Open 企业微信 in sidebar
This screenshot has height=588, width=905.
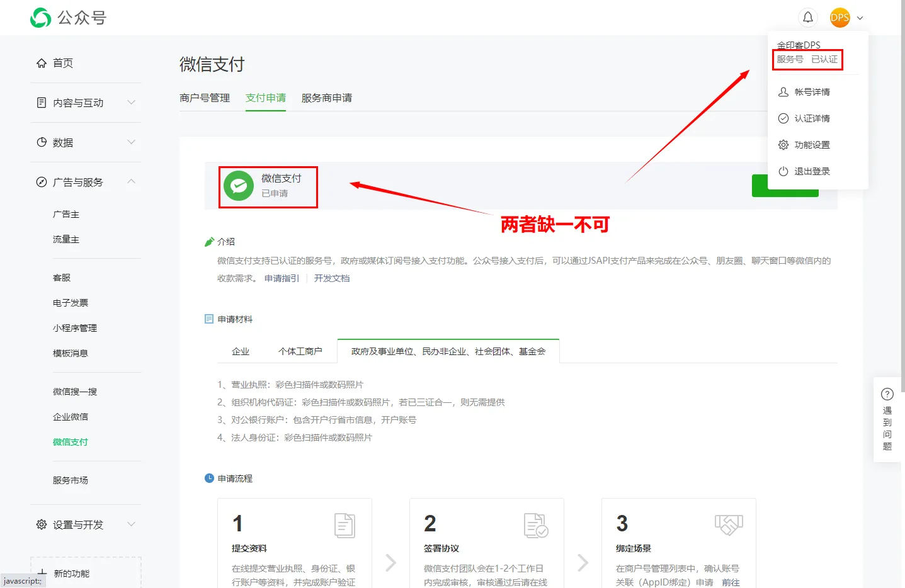(x=71, y=417)
